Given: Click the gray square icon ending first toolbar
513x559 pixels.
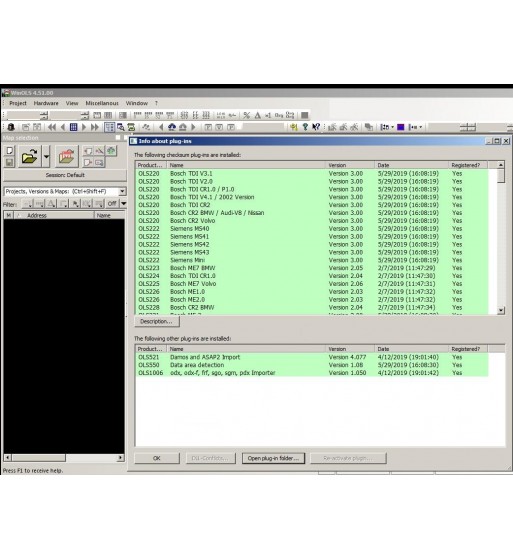Looking at the screenshot, I should (304, 115).
